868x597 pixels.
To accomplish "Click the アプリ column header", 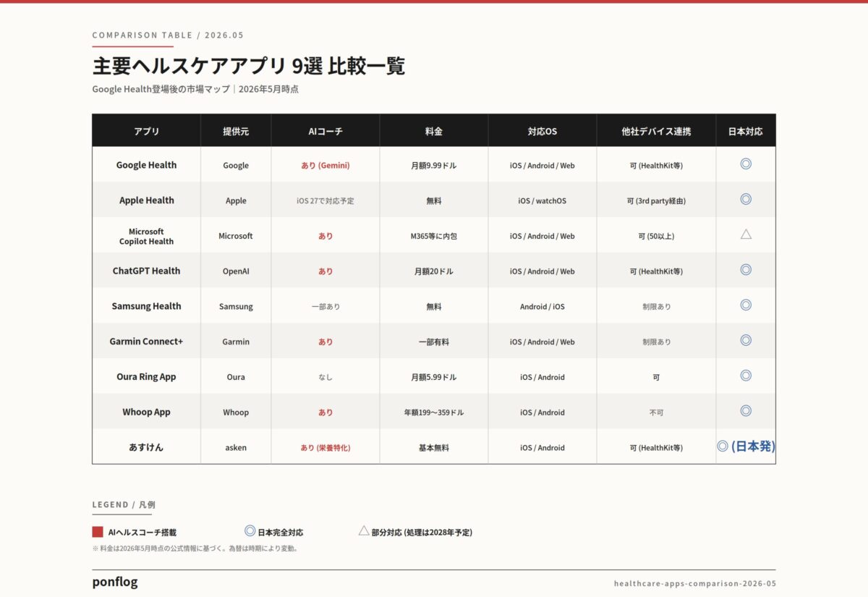I will (146, 131).
